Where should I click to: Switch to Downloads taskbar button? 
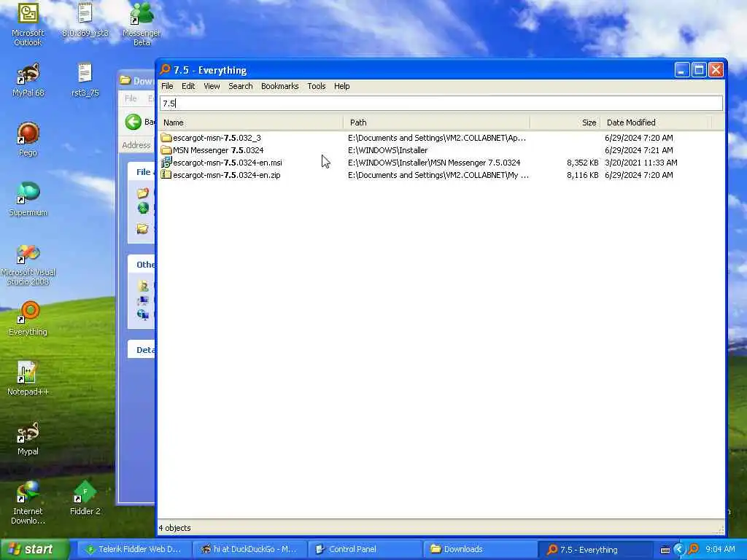tap(481, 550)
